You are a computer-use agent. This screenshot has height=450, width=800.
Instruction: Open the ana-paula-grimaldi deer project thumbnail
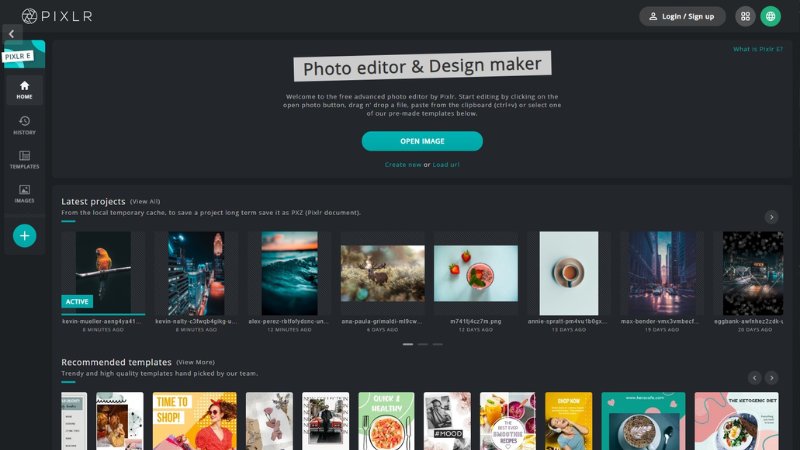(x=383, y=273)
